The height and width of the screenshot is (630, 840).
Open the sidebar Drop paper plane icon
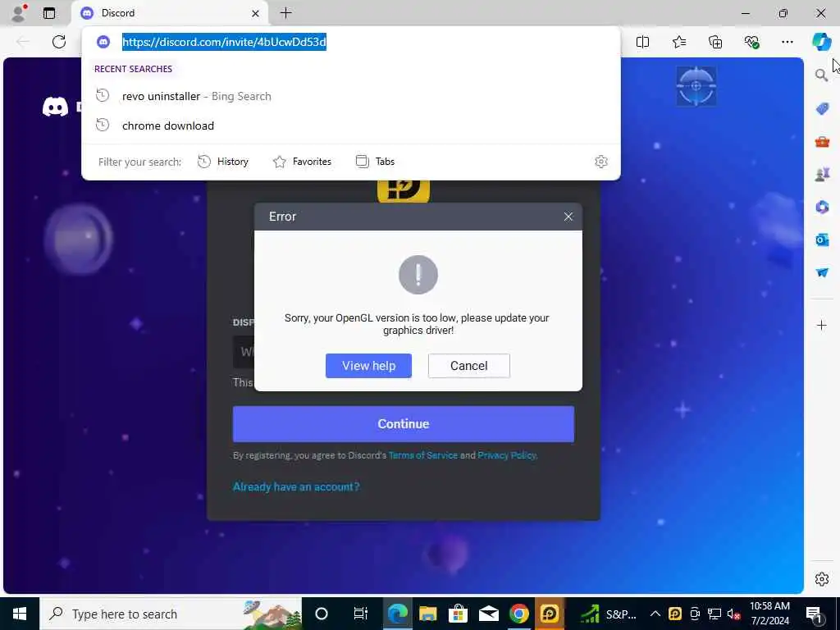coord(822,272)
